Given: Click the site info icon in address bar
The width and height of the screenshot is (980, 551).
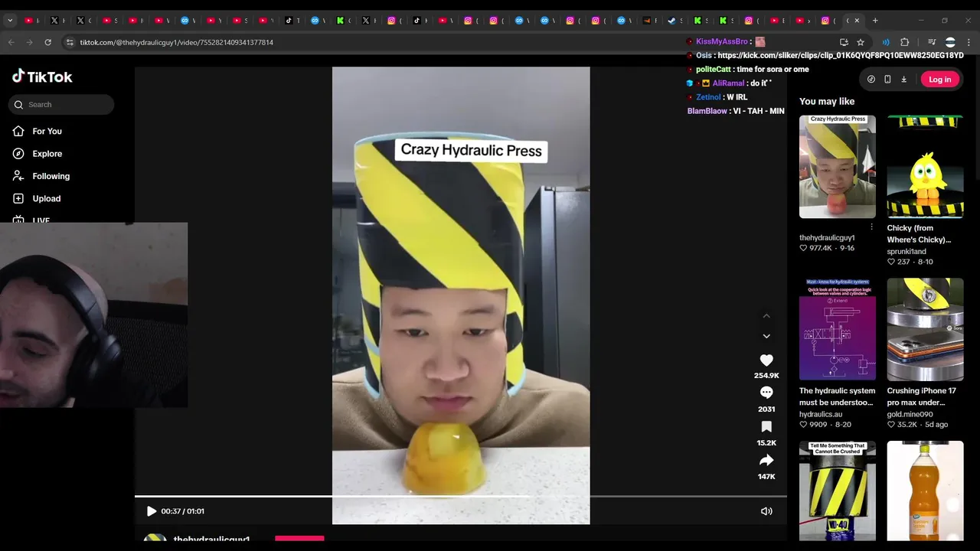Looking at the screenshot, I should (x=70, y=42).
